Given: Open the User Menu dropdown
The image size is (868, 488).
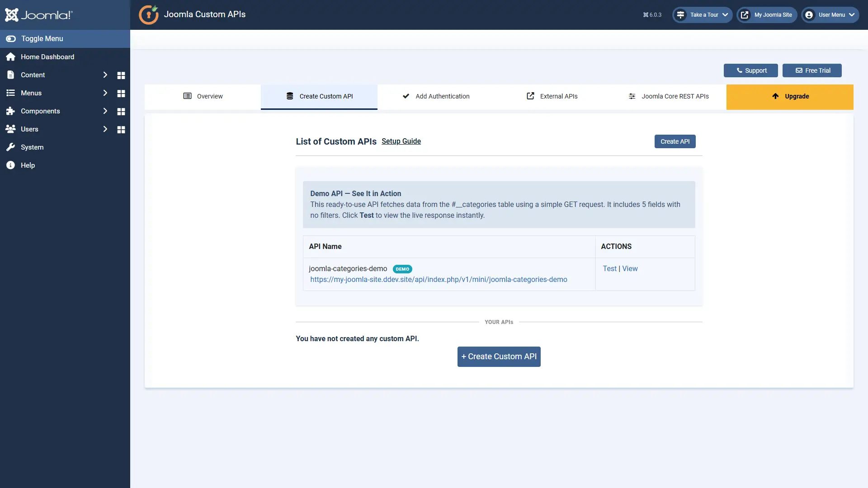Looking at the screenshot, I should tap(830, 14).
